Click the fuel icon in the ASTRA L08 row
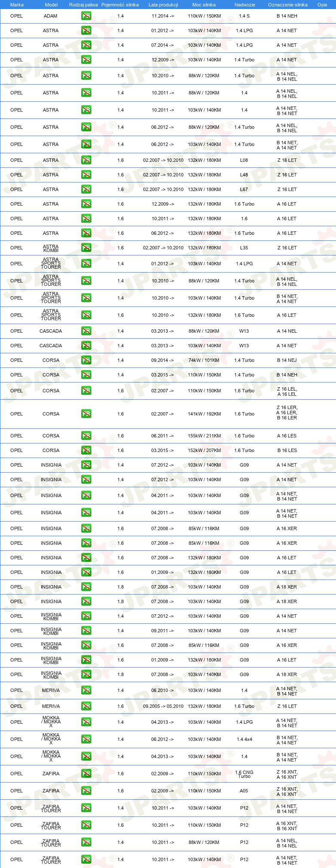 point(86,160)
